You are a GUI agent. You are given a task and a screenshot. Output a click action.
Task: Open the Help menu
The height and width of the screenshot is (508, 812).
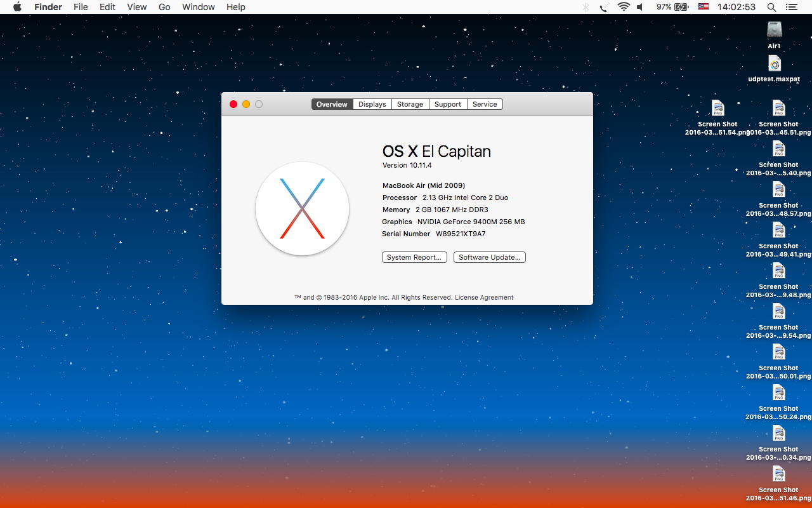tap(236, 7)
